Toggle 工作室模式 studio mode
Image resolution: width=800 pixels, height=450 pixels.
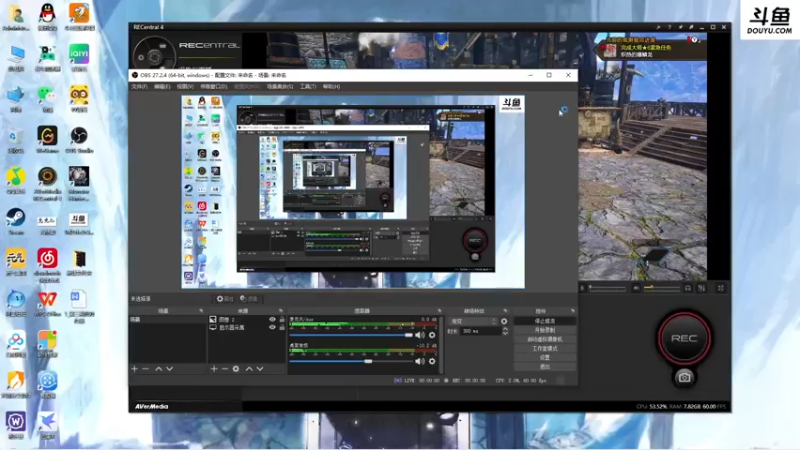545,348
